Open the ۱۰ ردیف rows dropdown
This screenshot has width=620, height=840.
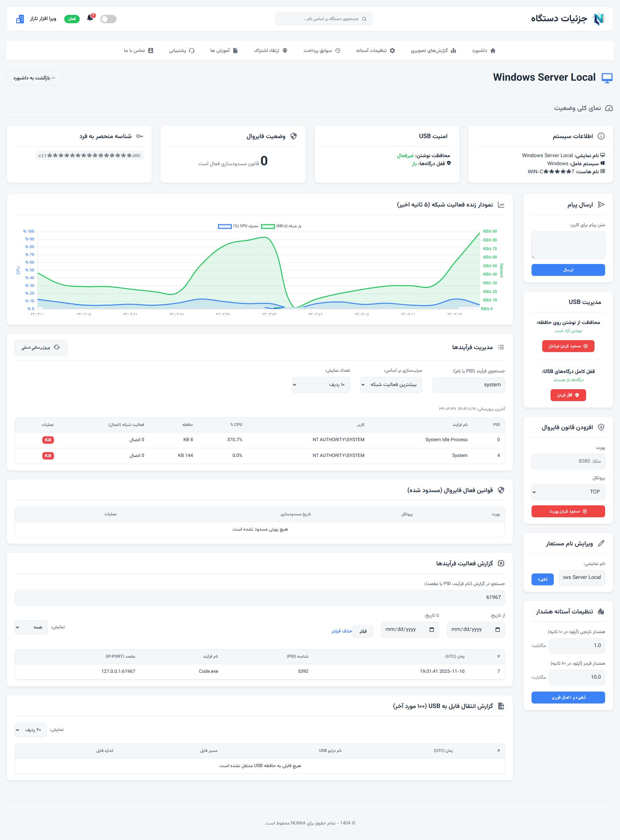coord(321,385)
